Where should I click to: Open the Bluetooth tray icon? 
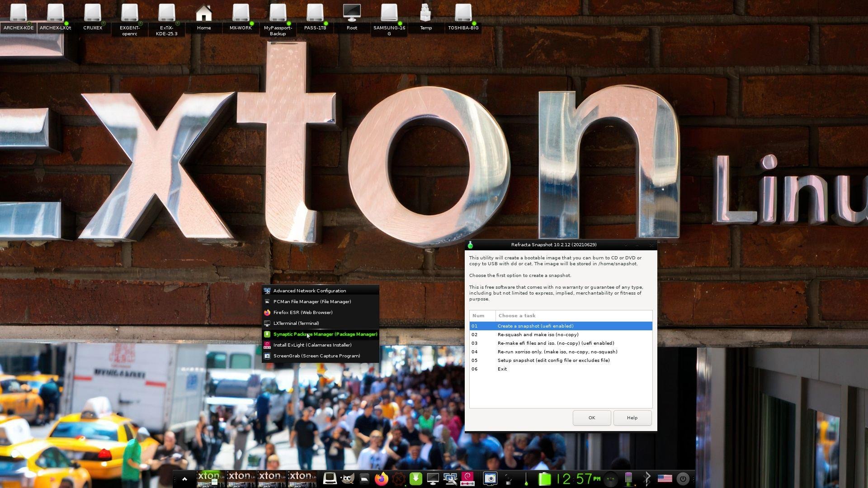[x=647, y=479]
